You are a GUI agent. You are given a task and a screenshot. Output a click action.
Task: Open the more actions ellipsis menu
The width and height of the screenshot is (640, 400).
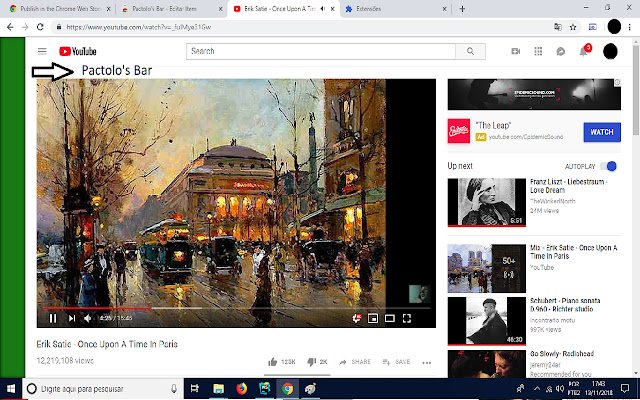pos(427,362)
